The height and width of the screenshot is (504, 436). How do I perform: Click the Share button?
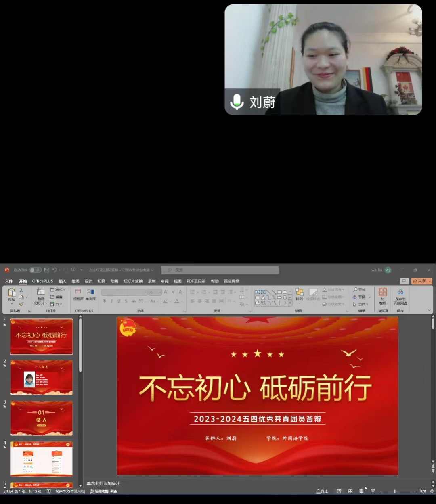(x=421, y=281)
